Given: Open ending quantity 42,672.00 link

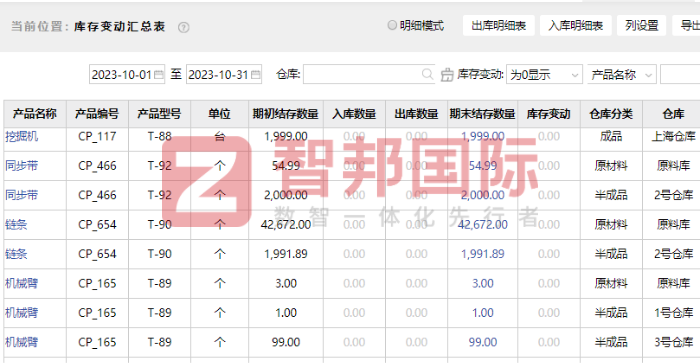Looking at the screenshot, I should coord(483,224).
